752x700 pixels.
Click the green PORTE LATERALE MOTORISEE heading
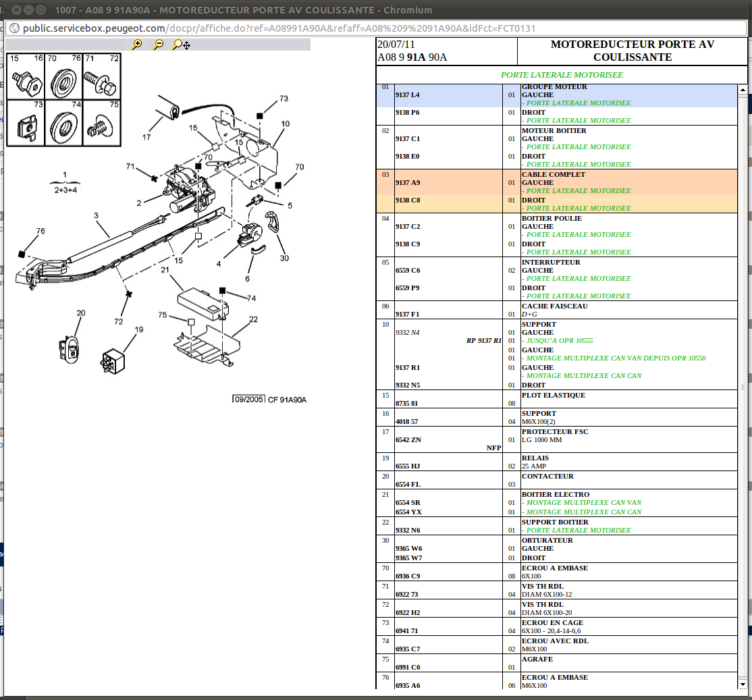click(x=562, y=76)
